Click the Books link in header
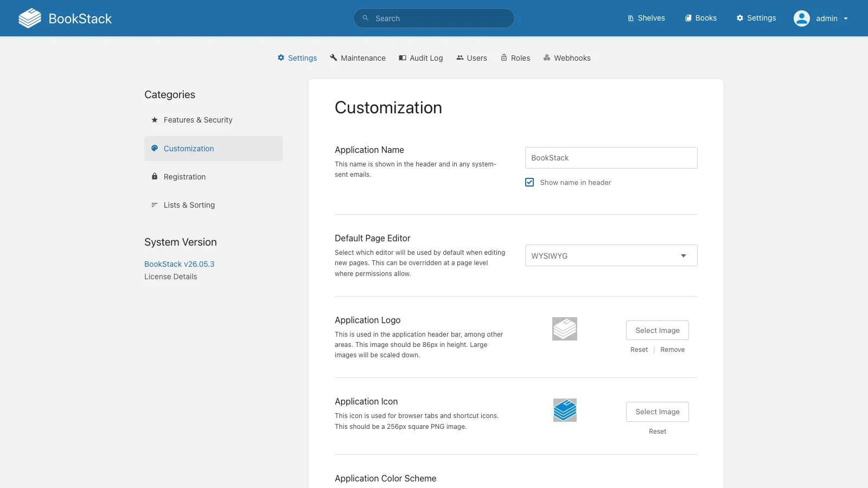The width and height of the screenshot is (868, 488). [701, 18]
